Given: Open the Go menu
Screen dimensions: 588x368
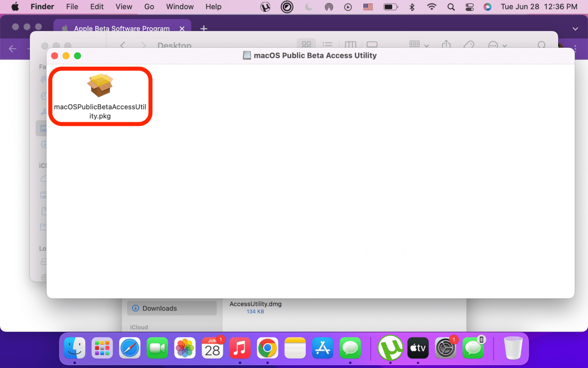Looking at the screenshot, I should click(x=149, y=7).
